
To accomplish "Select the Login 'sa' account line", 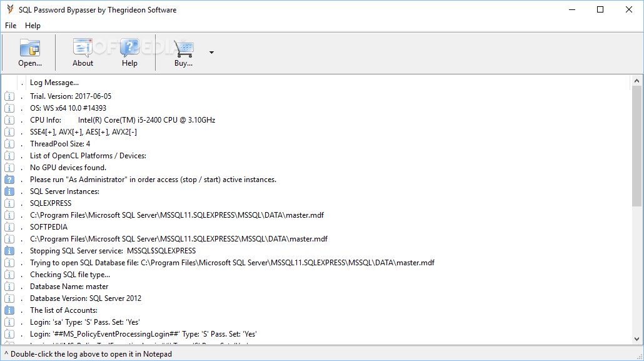I will (x=85, y=323).
